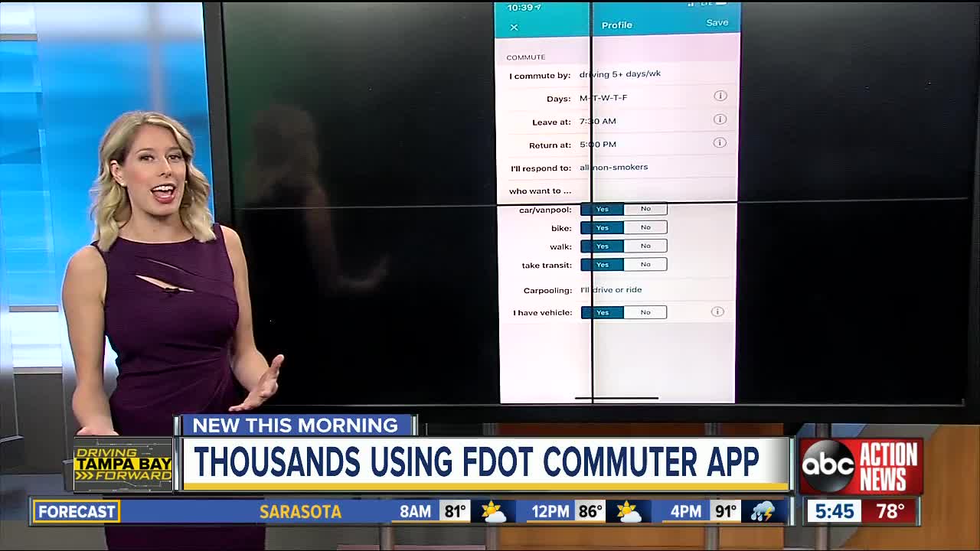Select No for walk
The image size is (980, 551).
tap(645, 246)
